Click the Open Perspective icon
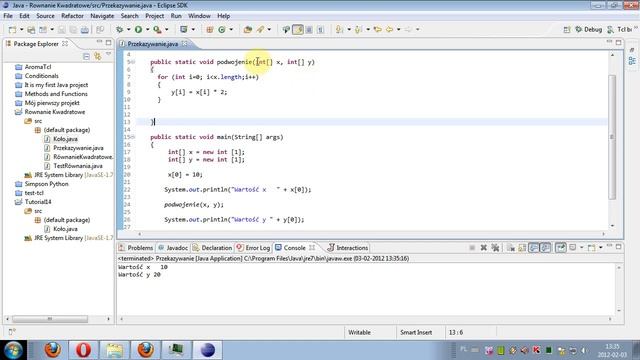This screenshot has width=640, height=360. [567, 29]
